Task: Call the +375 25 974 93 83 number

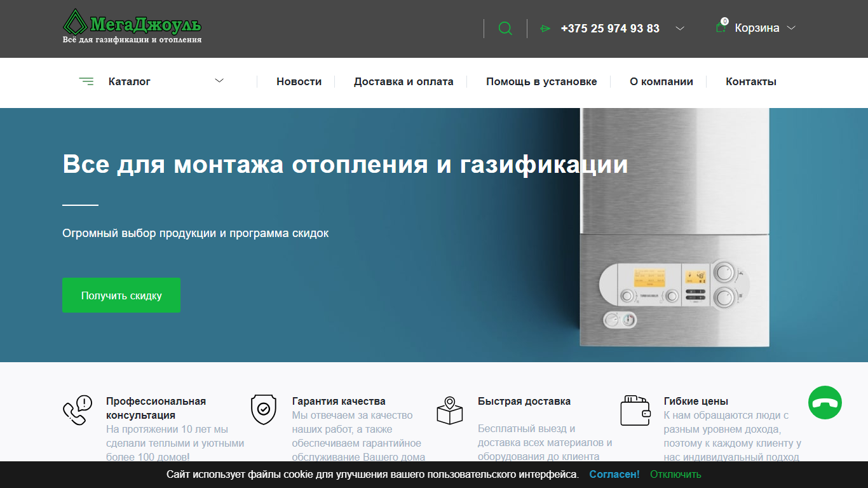Action: pos(610,29)
